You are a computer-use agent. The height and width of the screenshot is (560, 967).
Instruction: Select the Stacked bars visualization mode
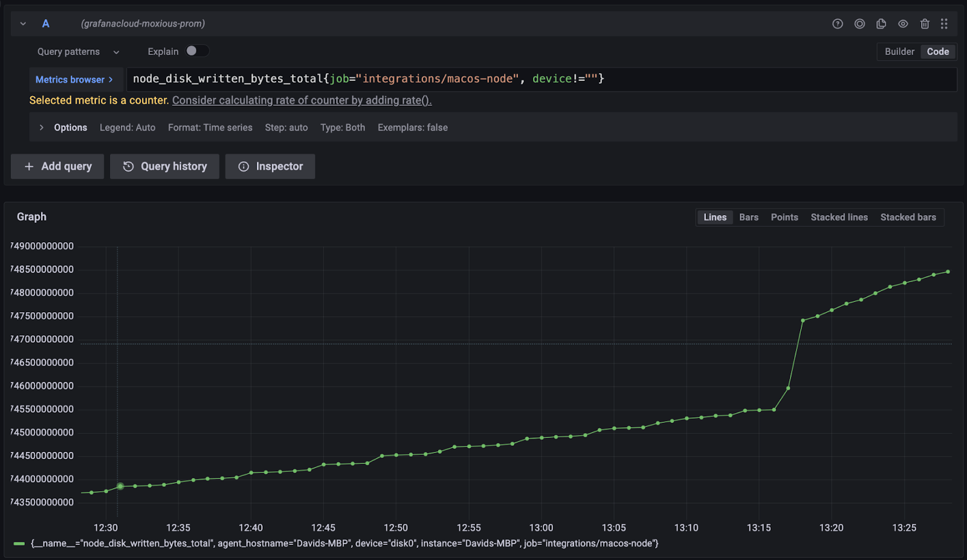(908, 217)
